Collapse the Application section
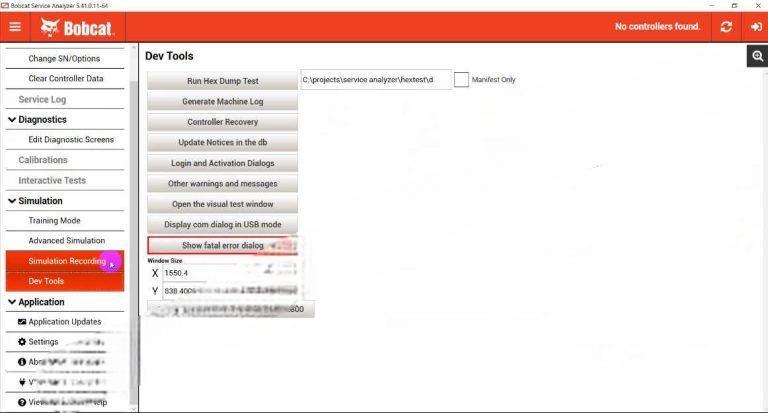 click(12, 302)
